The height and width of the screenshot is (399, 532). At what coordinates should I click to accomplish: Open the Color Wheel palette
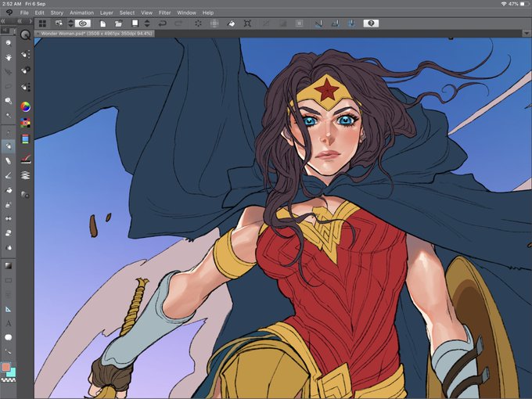(x=26, y=107)
